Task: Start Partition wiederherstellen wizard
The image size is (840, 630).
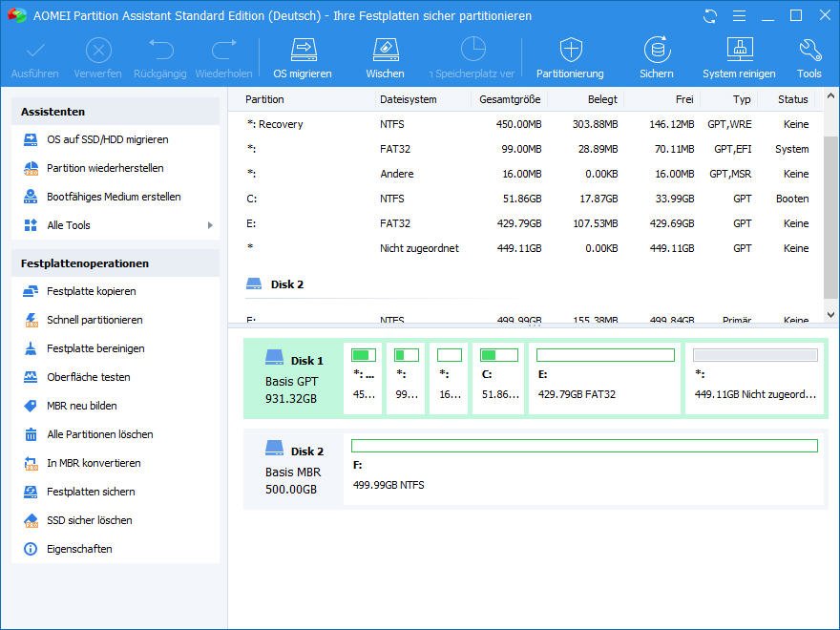Action: [x=105, y=168]
